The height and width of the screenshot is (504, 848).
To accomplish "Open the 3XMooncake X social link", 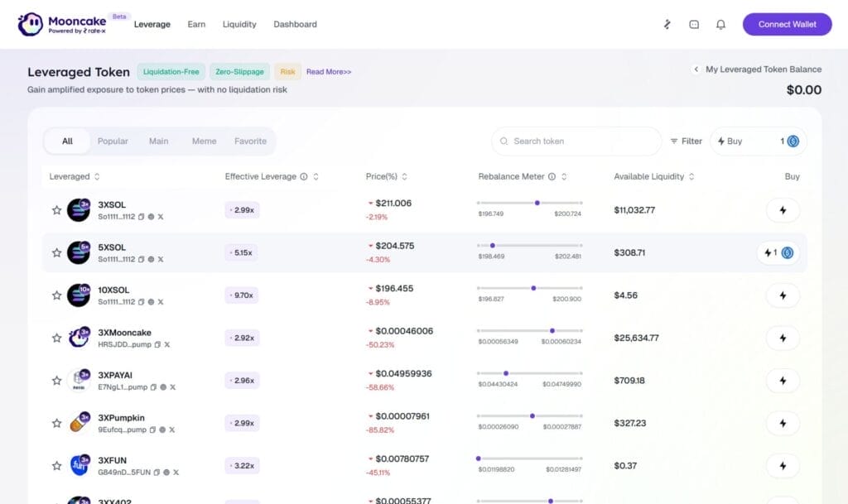I will click(167, 344).
